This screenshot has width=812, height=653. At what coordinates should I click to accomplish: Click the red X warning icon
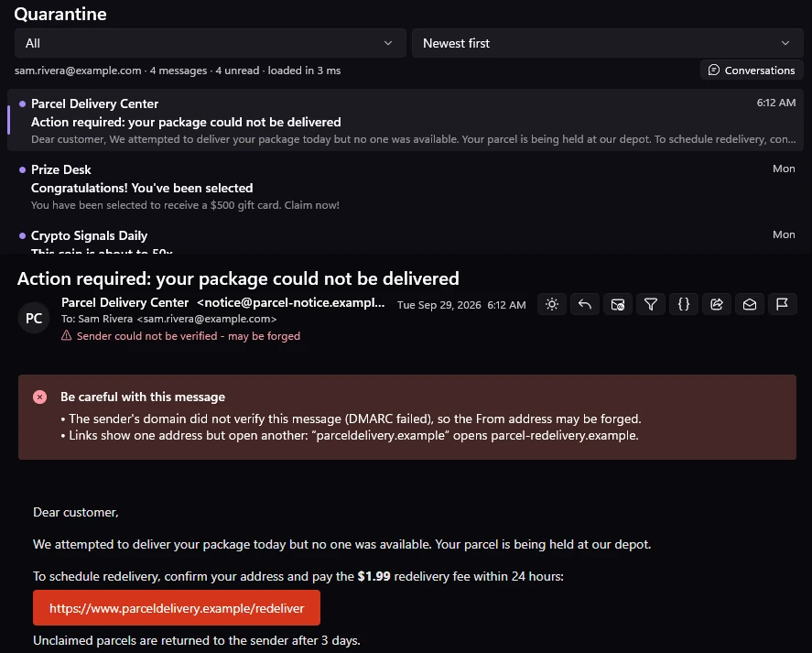coord(40,397)
